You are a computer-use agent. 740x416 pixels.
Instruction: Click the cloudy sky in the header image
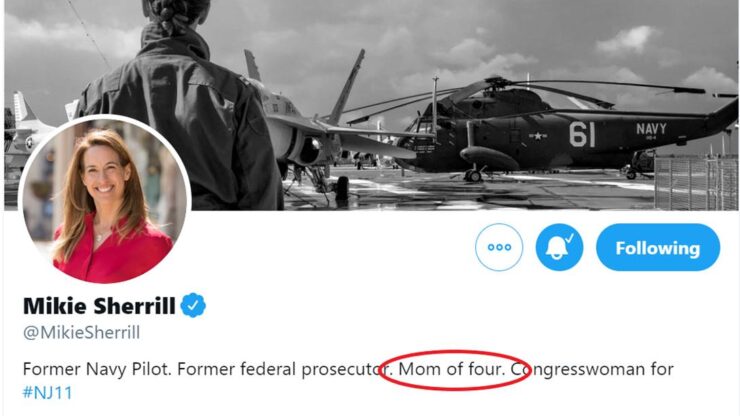pos(450,40)
